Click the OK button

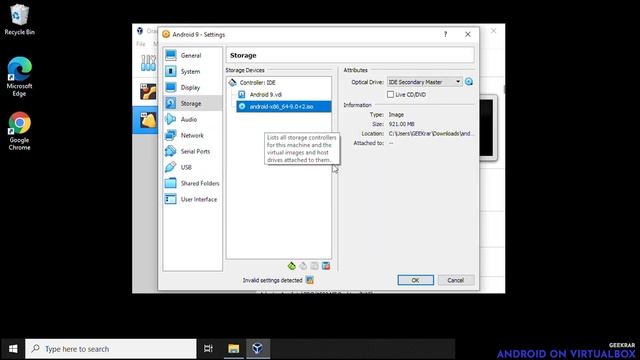point(416,280)
